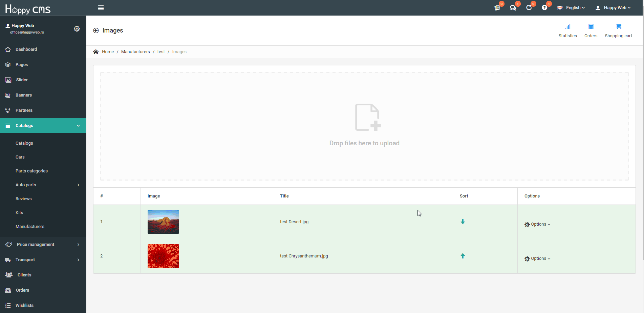This screenshot has width=644, height=313.
Task: Expand Transport in sidebar
Action: 43,260
